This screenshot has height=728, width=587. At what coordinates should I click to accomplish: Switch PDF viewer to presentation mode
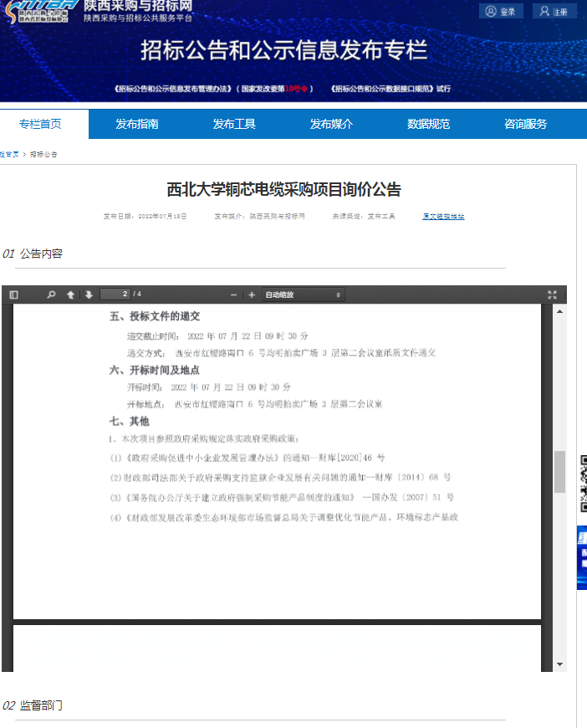[552, 295]
